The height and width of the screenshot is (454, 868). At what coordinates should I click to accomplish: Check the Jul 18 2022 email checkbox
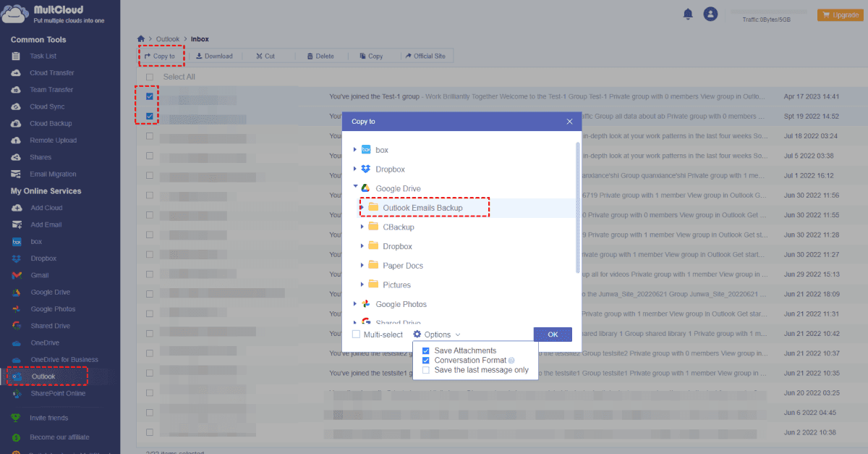(x=150, y=135)
